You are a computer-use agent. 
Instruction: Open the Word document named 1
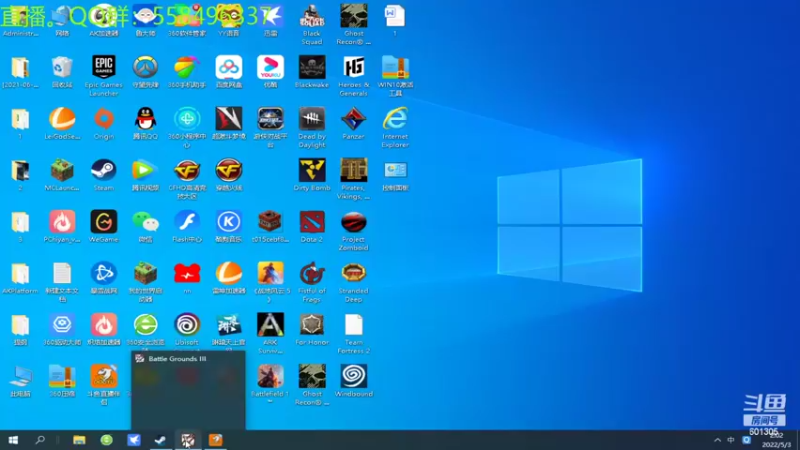point(395,16)
